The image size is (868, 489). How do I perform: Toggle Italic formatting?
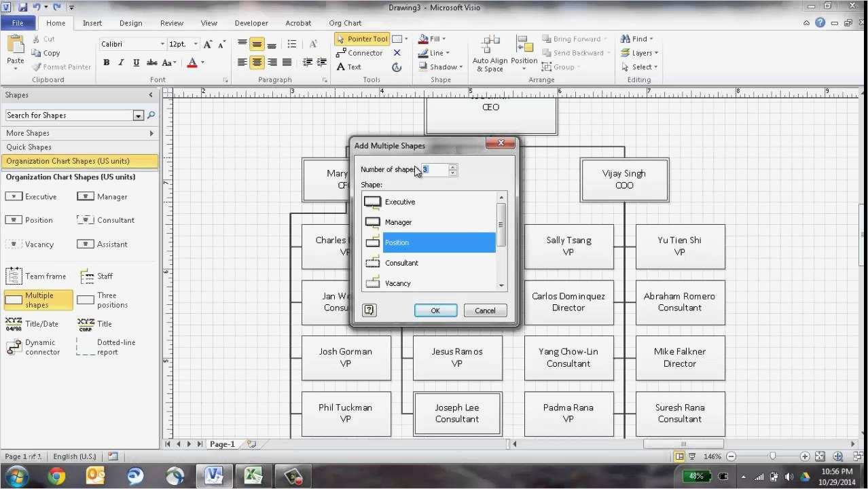122,62
